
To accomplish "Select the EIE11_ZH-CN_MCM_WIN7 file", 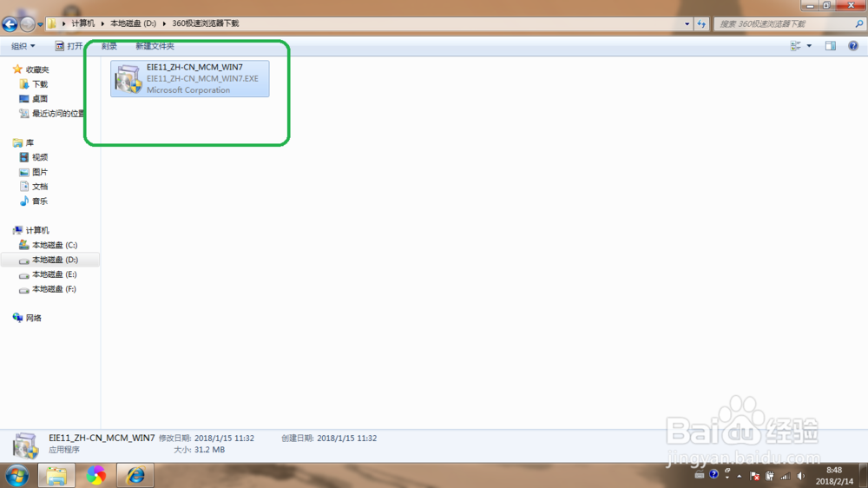I will click(x=190, y=79).
